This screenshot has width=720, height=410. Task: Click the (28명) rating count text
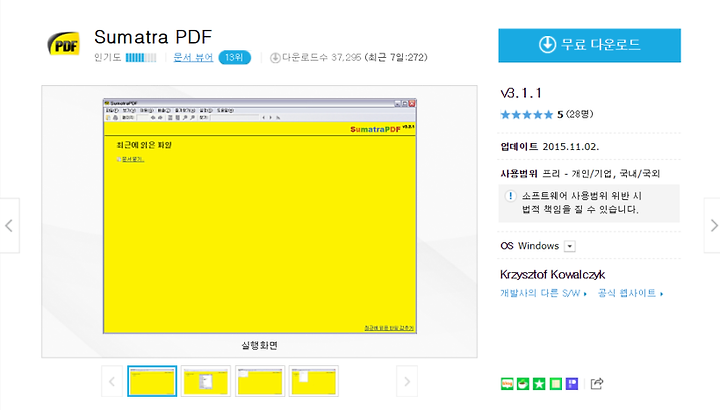click(x=579, y=114)
